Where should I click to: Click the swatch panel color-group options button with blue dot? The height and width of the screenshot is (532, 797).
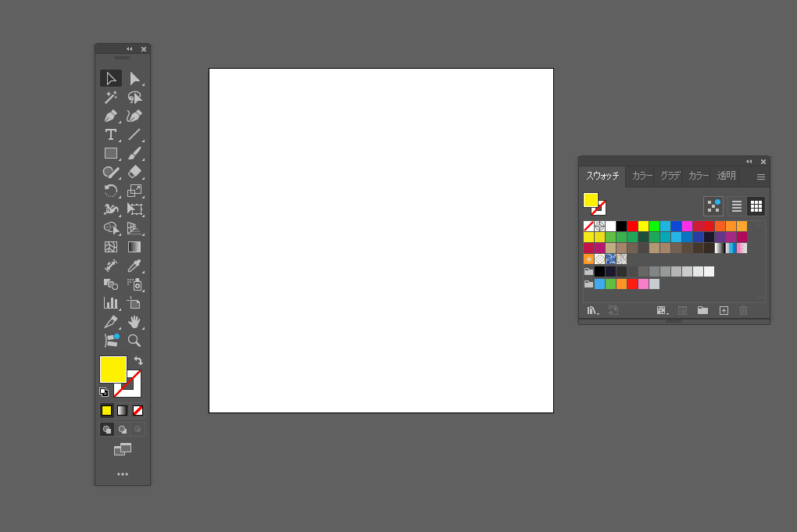click(x=713, y=205)
